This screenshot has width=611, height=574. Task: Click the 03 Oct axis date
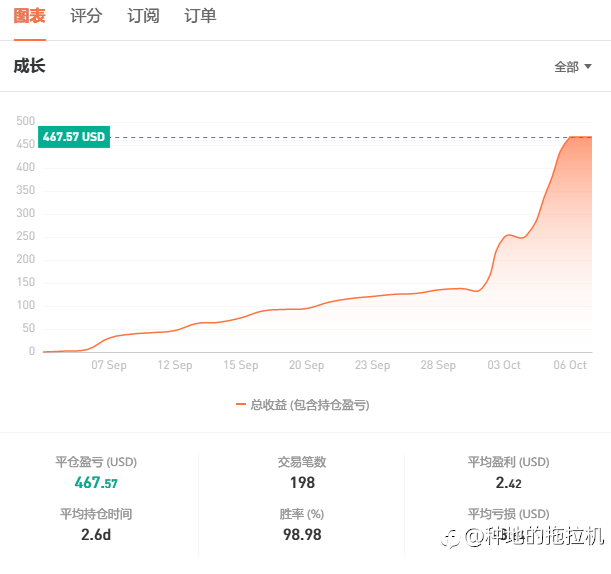tap(504, 365)
